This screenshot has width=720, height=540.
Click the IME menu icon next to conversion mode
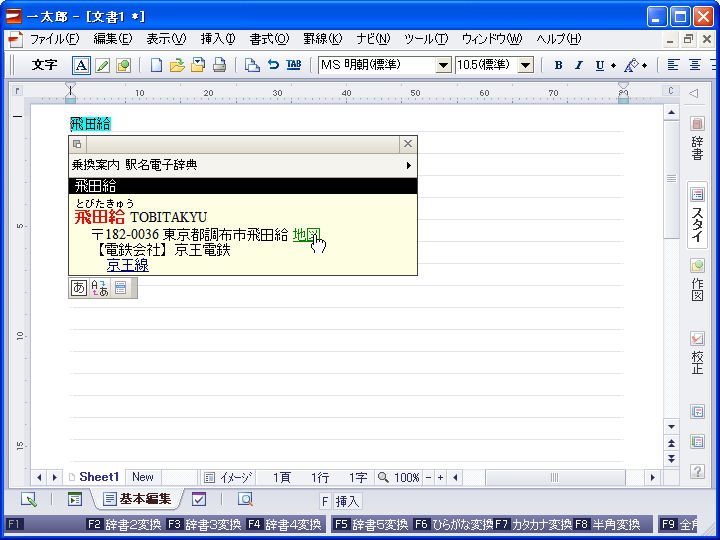[120, 288]
